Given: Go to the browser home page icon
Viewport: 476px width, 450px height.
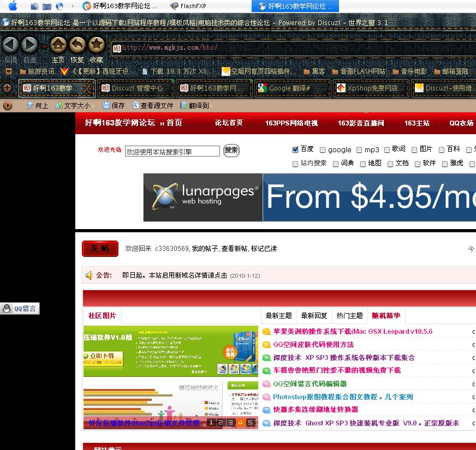Looking at the screenshot, I should click(58, 45).
